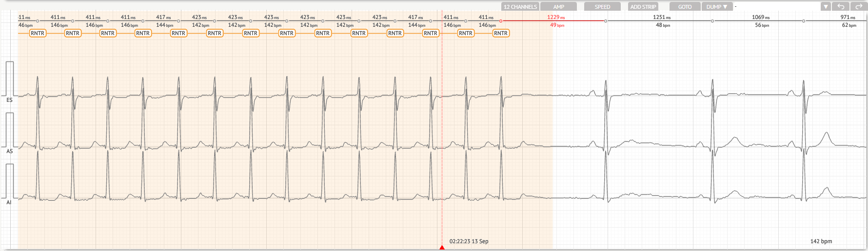Expand the dropdown arrow beside the text field
The image size is (868, 251).
[x=826, y=7]
